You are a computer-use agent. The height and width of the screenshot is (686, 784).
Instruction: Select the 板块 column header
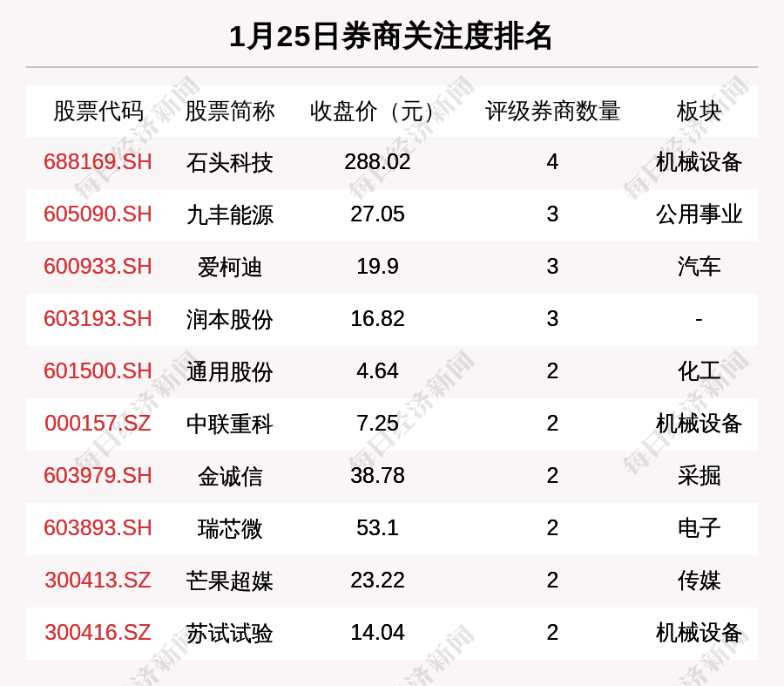[699, 111]
